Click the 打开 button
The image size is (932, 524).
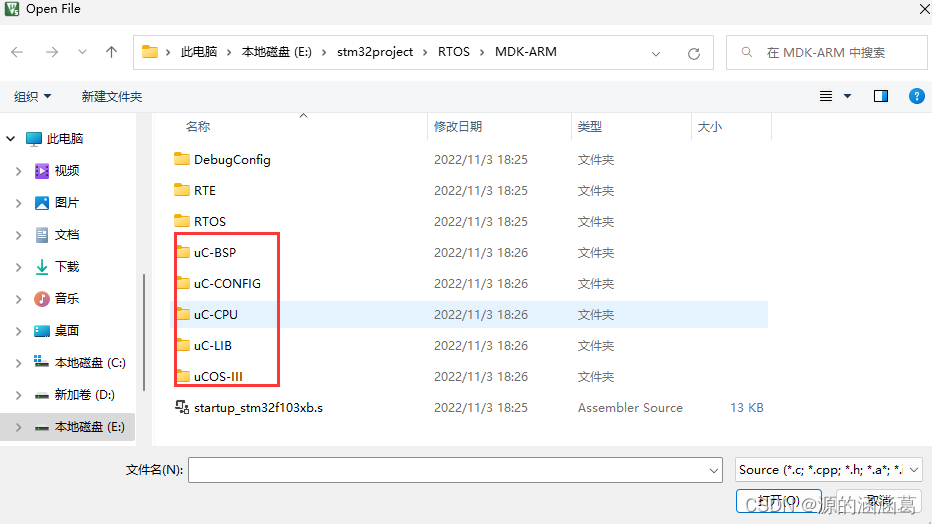[779, 501]
